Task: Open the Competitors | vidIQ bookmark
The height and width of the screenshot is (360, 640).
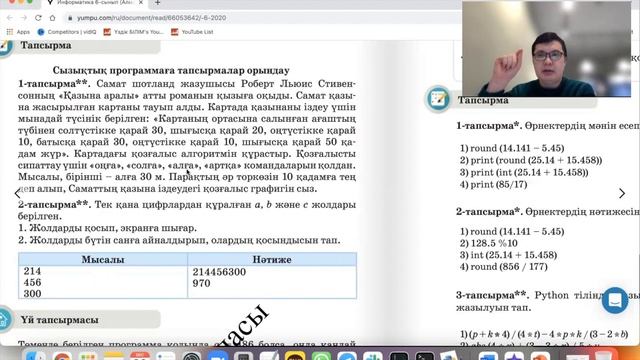Action: pos(67,32)
